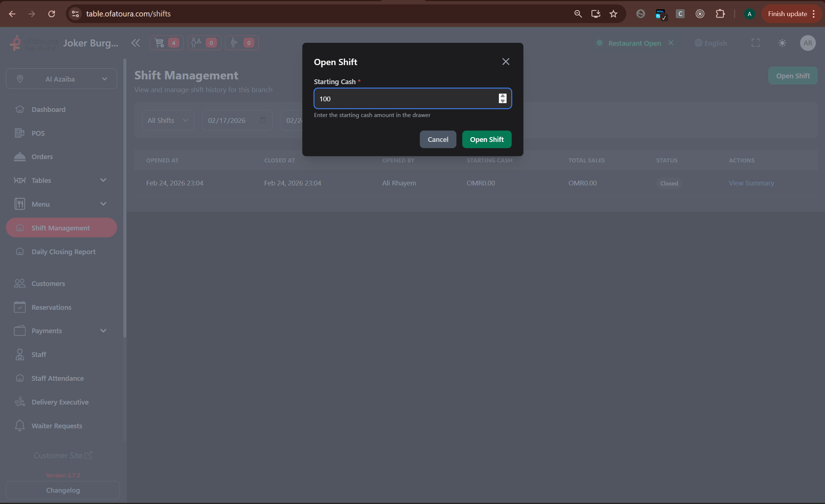
Task: Expand the Tables submenu chevron
Action: click(103, 180)
